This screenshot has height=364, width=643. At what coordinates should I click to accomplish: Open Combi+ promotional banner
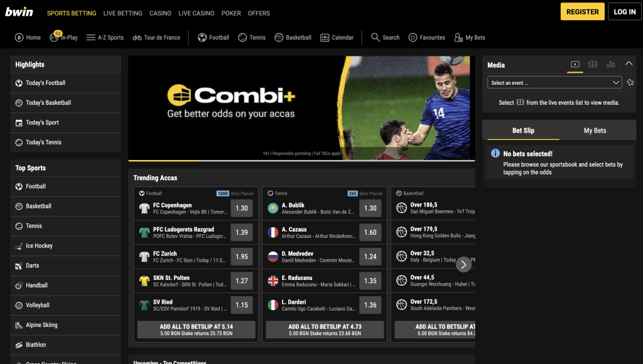pyautogui.click(x=301, y=108)
